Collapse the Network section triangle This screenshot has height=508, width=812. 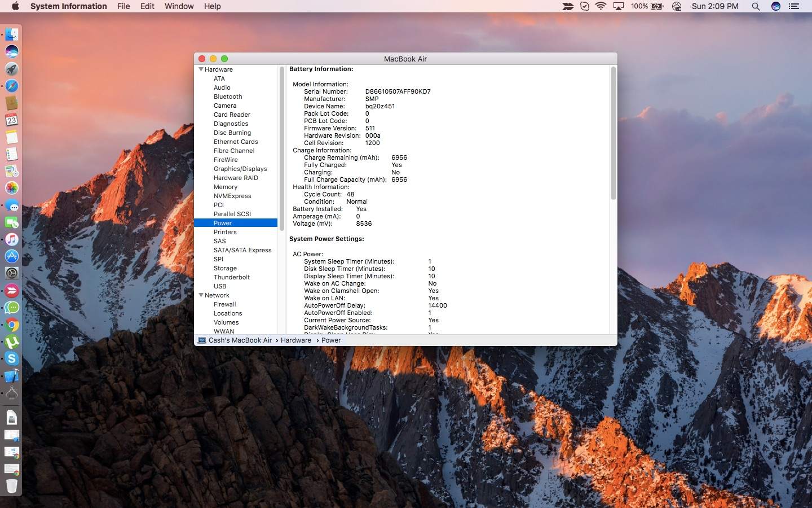[201, 295]
